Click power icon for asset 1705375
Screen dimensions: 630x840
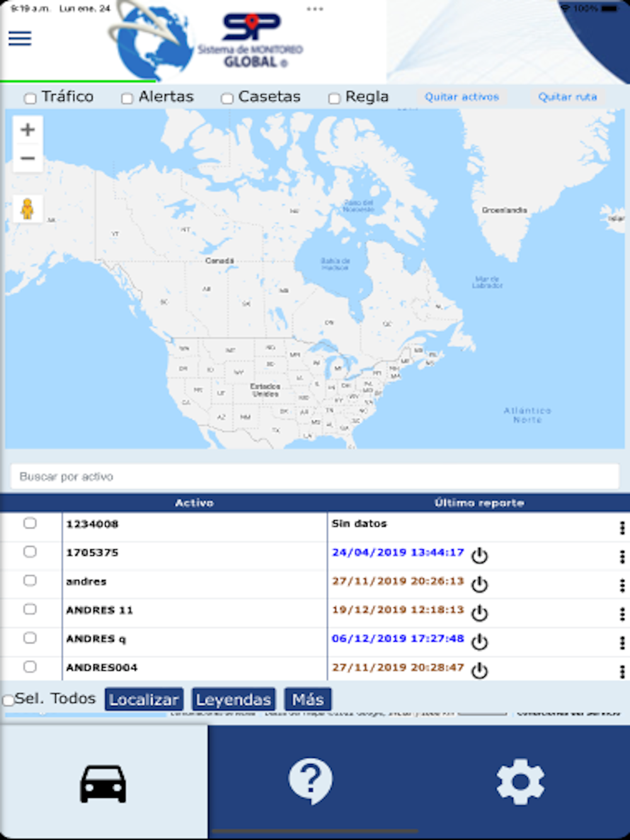[479, 555]
